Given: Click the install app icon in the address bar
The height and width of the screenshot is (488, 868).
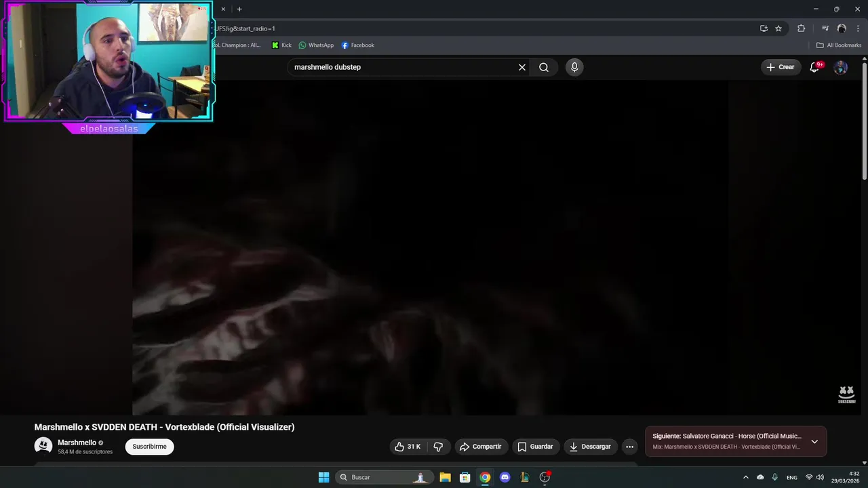Looking at the screenshot, I should [764, 28].
